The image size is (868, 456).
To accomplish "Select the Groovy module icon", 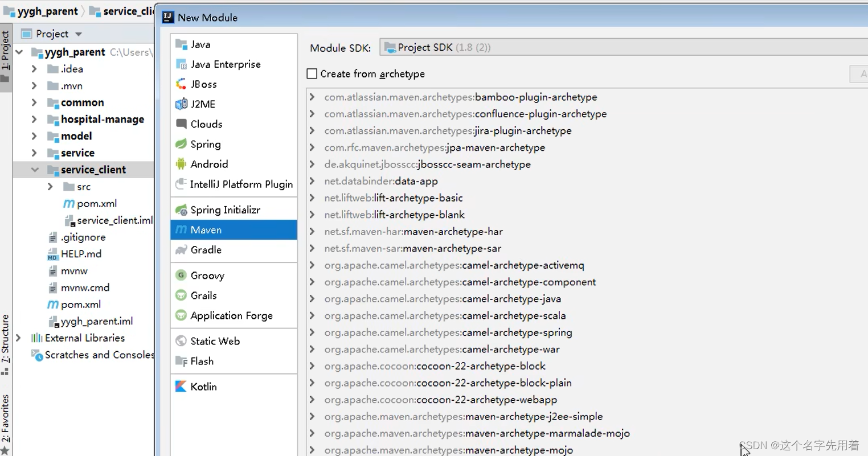I will [181, 276].
